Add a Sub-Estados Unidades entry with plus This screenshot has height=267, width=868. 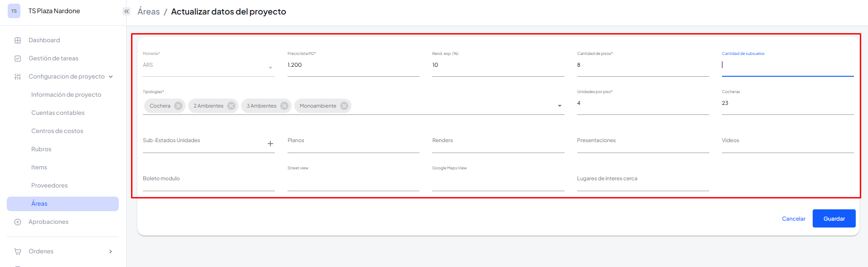point(270,143)
